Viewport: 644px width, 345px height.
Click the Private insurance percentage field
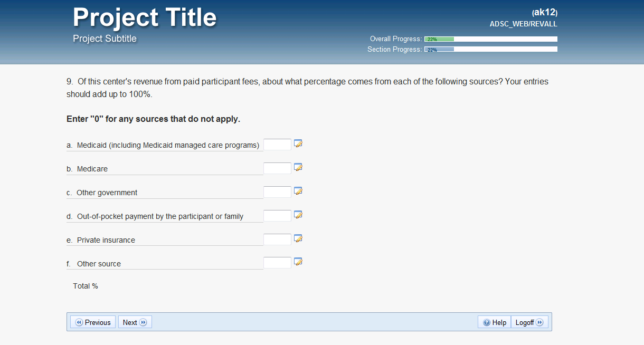[277, 239]
